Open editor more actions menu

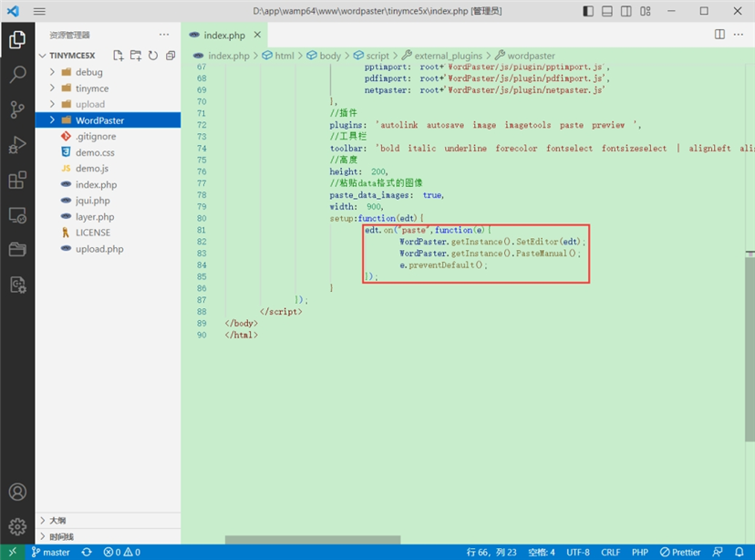click(x=739, y=34)
